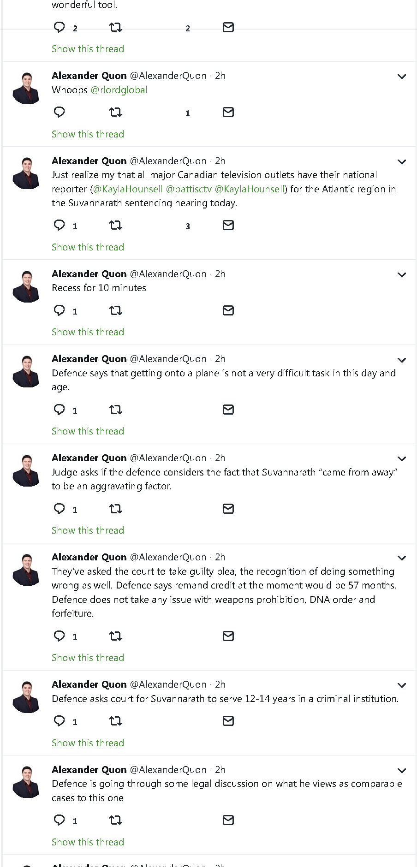Open the dropdown menu on the 'Whoops' tweet
This screenshot has width=417, height=868.
click(402, 77)
